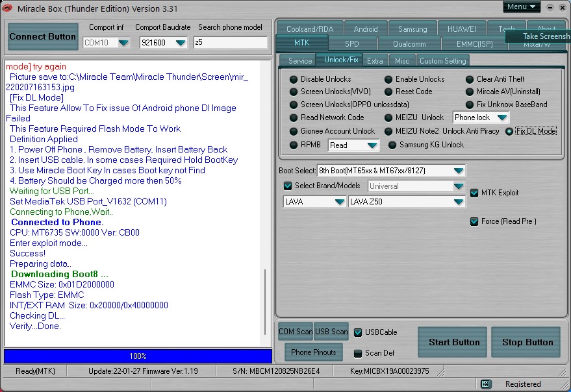Click the Take Screenshot button
The height and width of the screenshot is (392, 571).
pyautogui.click(x=539, y=36)
